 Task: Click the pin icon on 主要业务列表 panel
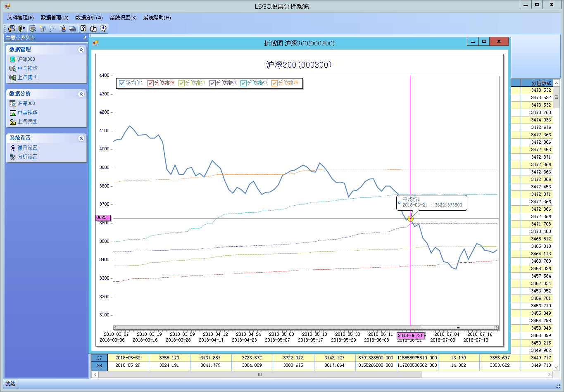pyautogui.click(x=85, y=38)
